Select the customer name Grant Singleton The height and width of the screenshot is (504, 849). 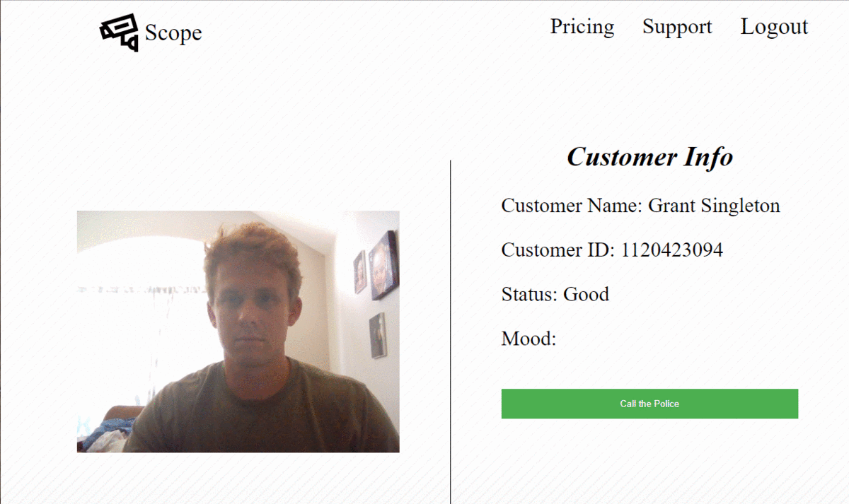pyautogui.click(x=640, y=206)
